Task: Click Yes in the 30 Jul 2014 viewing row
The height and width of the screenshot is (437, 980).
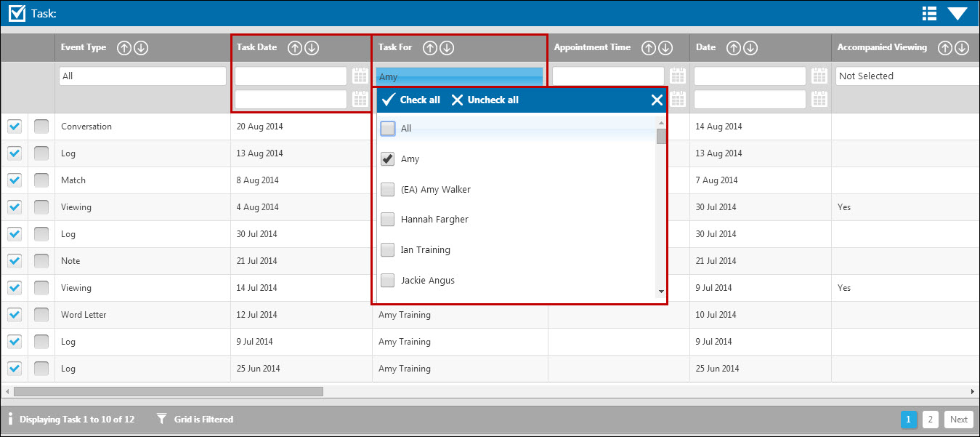Action: (844, 207)
